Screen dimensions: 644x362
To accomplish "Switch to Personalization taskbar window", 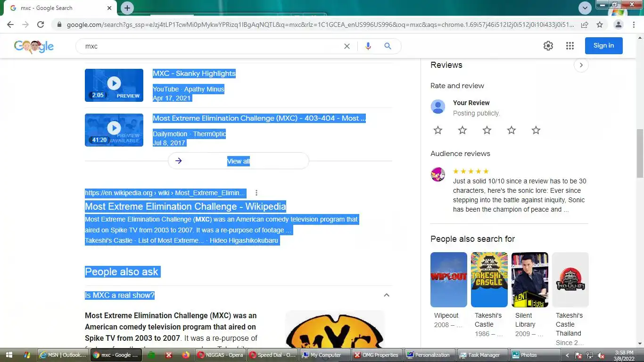I will [x=430, y=355].
